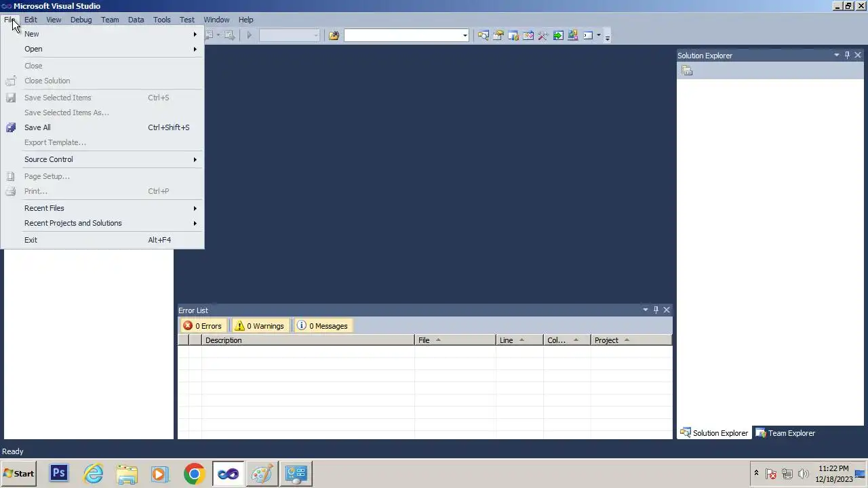Open the View menu
Screen dimensions: 868x488
tap(54, 20)
